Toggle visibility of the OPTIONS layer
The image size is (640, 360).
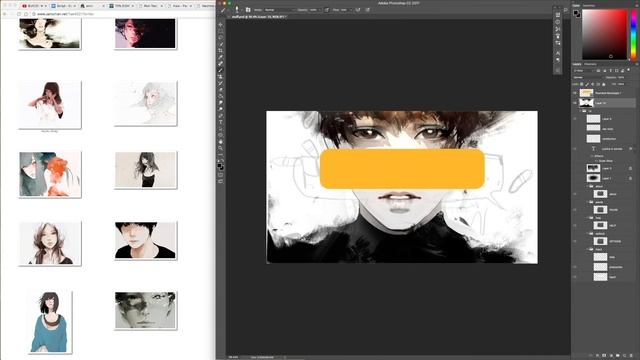575,241
